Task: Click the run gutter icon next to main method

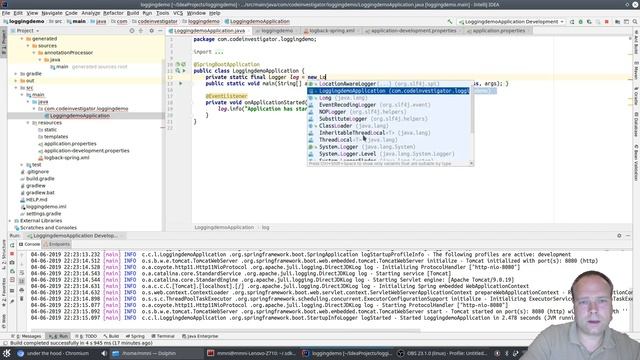Action: (x=181, y=83)
